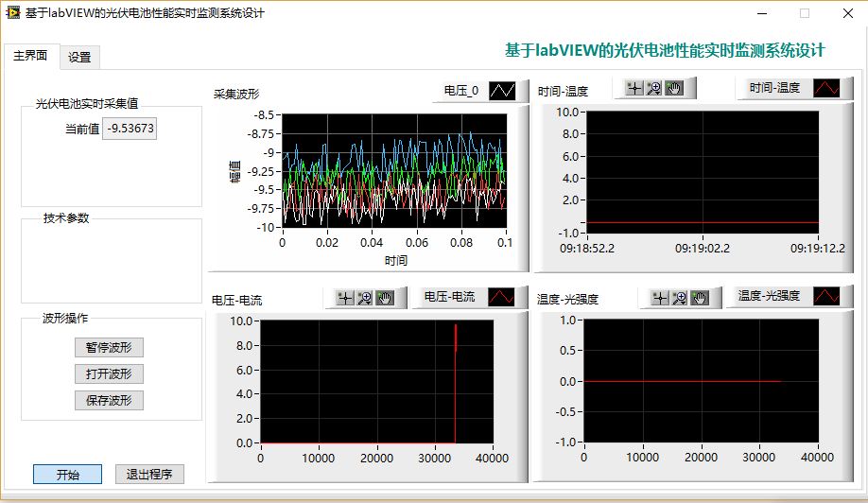
Task: Click the 时间-温度 legend red line sample
Action: (x=826, y=88)
